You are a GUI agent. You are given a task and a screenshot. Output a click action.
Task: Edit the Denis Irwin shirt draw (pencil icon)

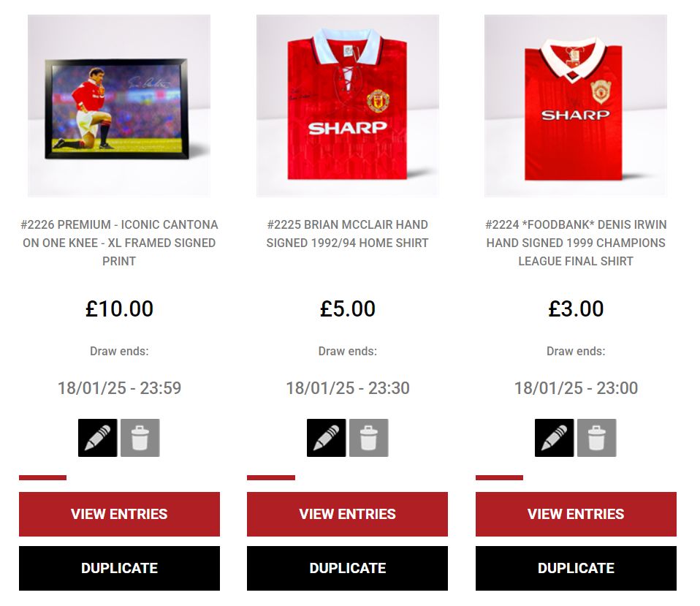pos(555,438)
